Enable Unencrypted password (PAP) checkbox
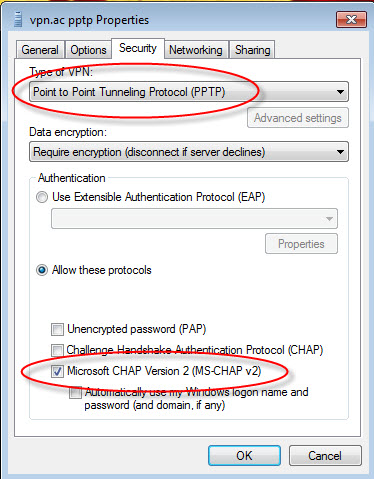 (x=57, y=329)
